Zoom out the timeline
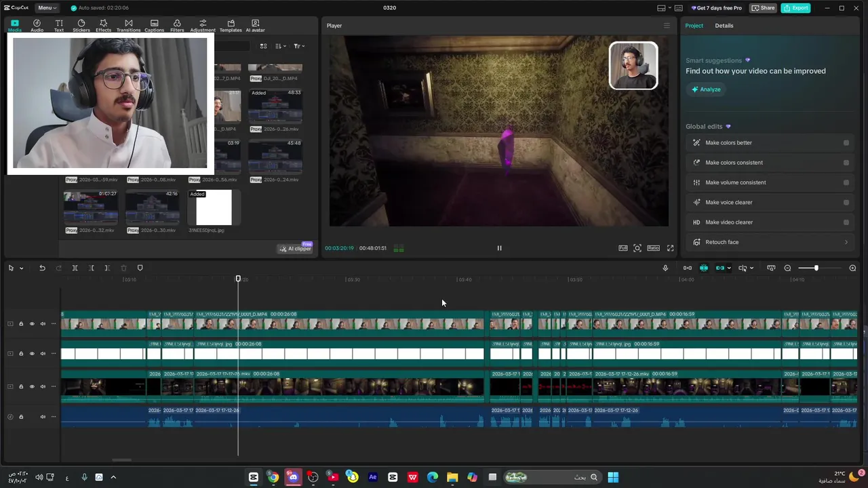This screenshot has height=488, width=868. pyautogui.click(x=787, y=268)
